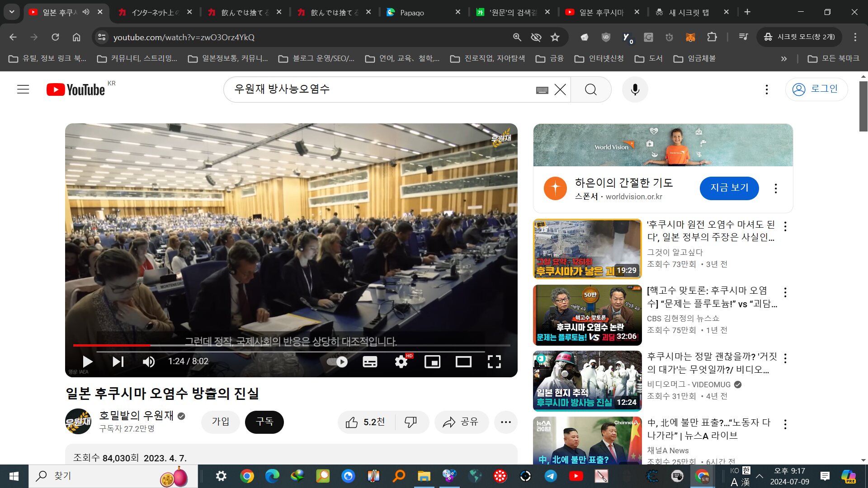This screenshot has width=868, height=488.
Task: Click 로그인 sign-in button
Action: pyautogui.click(x=816, y=89)
